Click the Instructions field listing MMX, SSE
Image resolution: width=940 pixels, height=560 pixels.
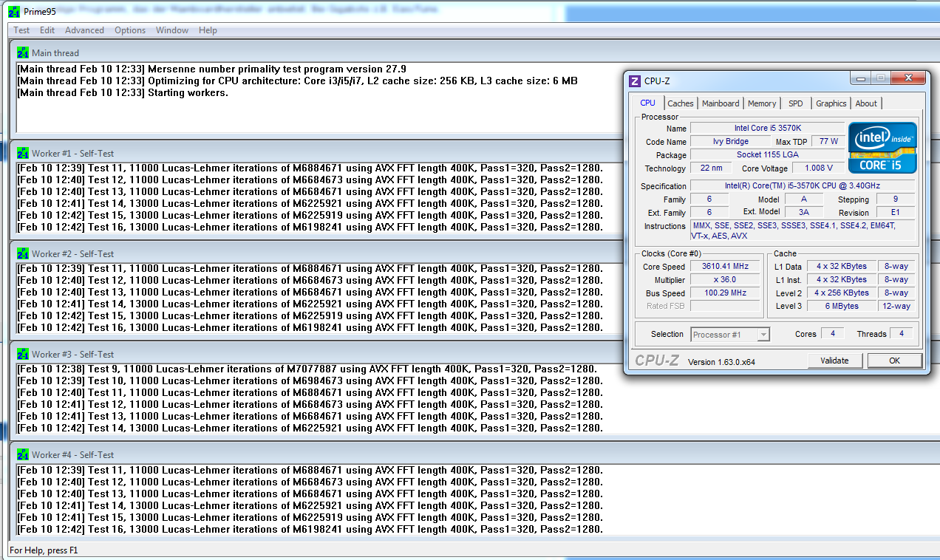[x=802, y=231]
